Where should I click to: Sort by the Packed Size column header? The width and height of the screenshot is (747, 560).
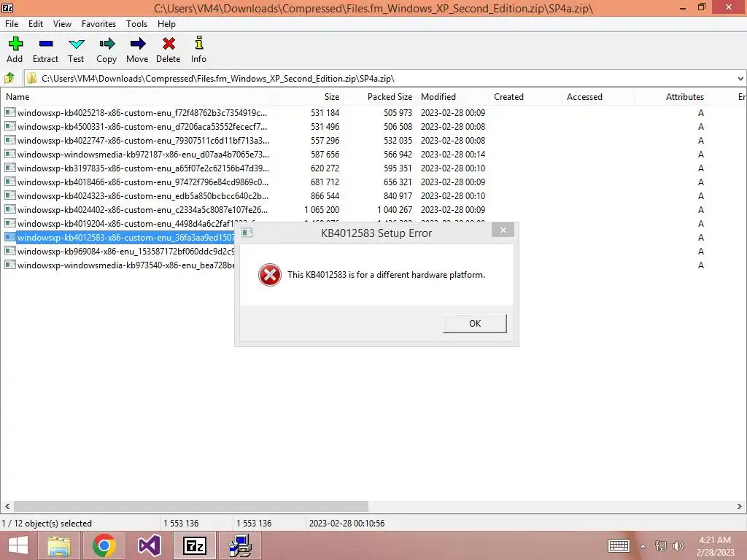pos(379,97)
